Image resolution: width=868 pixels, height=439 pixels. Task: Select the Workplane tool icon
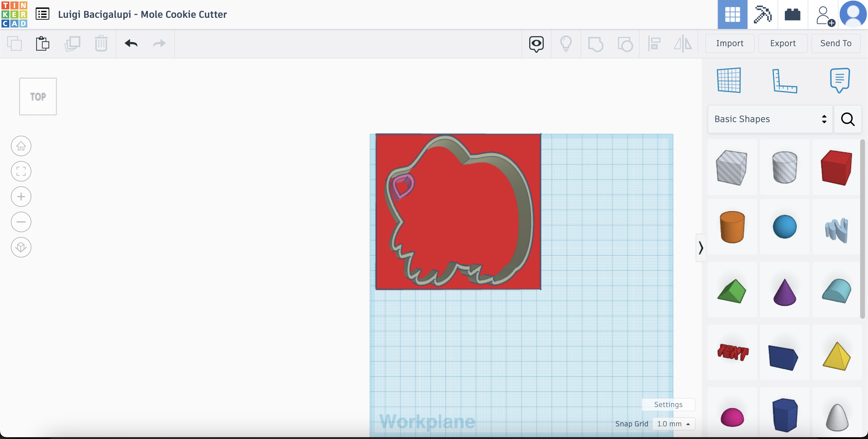point(729,80)
